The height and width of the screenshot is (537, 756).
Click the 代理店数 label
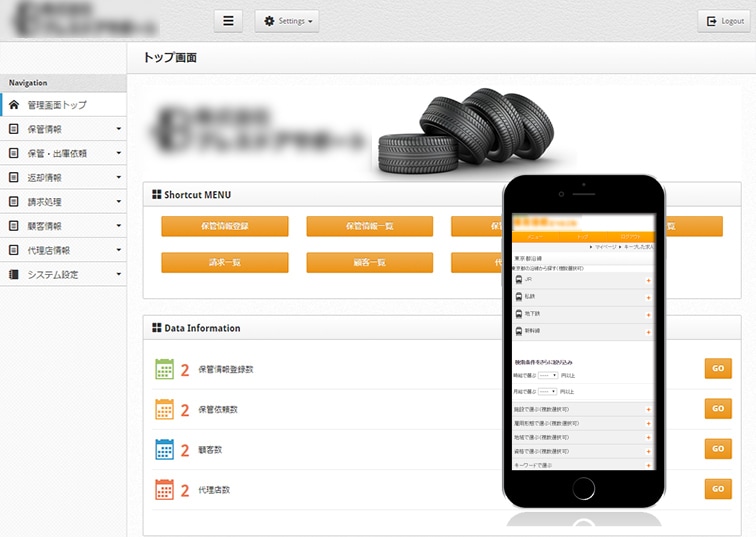214,490
